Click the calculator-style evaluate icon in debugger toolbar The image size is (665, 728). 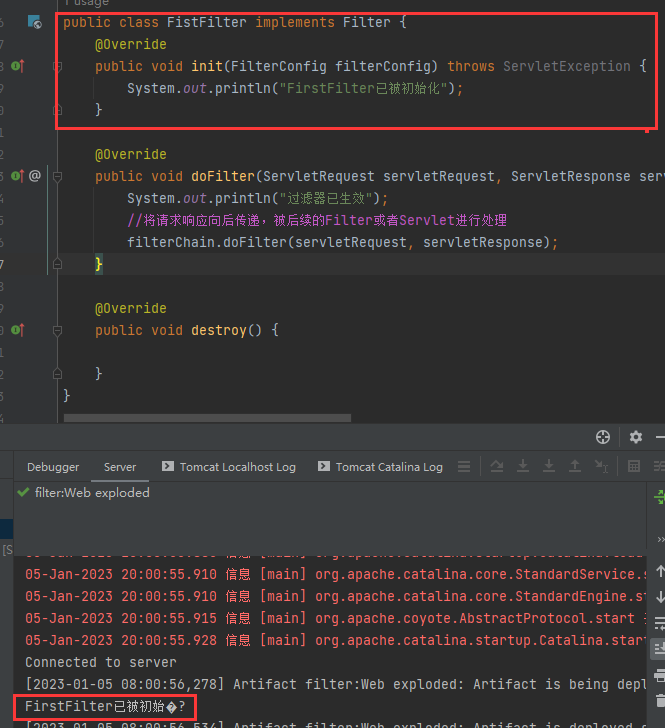click(x=633, y=467)
